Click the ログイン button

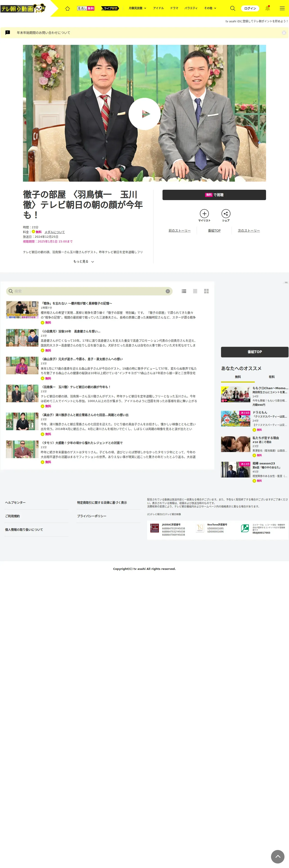click(250, 8)
